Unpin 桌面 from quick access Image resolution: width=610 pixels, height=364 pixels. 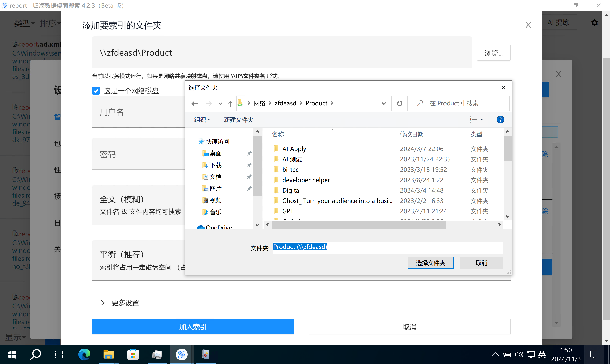pos(249,153)
